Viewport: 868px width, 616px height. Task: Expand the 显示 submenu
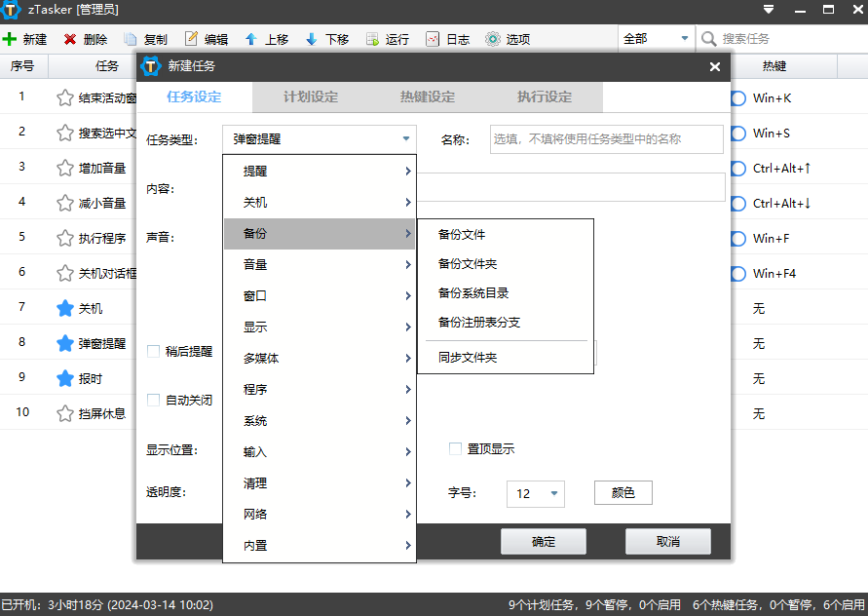(x=320, y=327)
